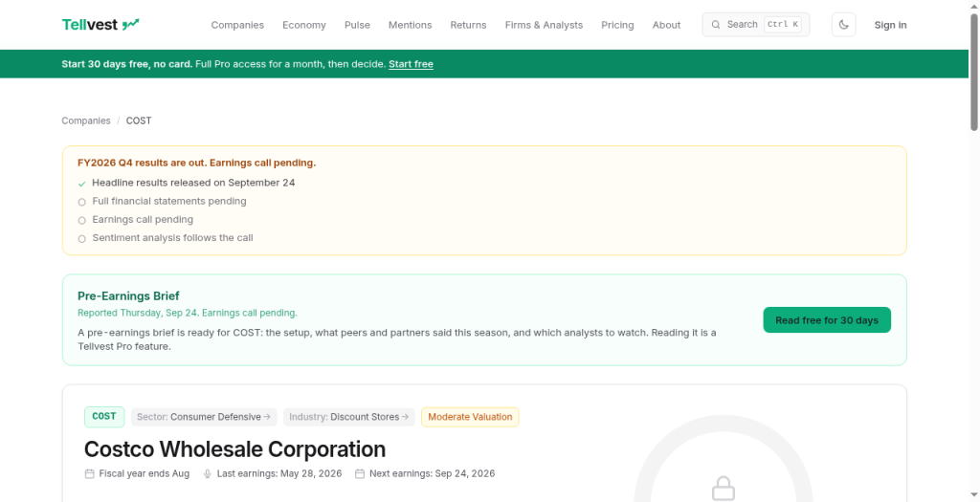Click the Moderate Valuation badge
Screen dimensions: 980x502
pyautogui.click(x=470, y=417)
